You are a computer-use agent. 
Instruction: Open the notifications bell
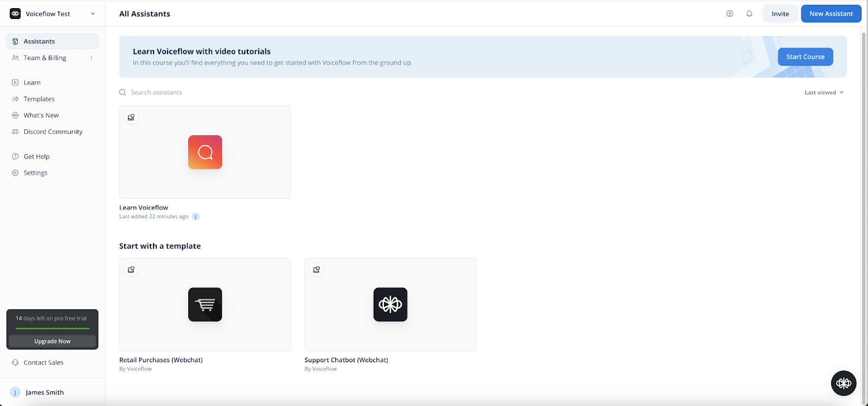click(749, 14)
